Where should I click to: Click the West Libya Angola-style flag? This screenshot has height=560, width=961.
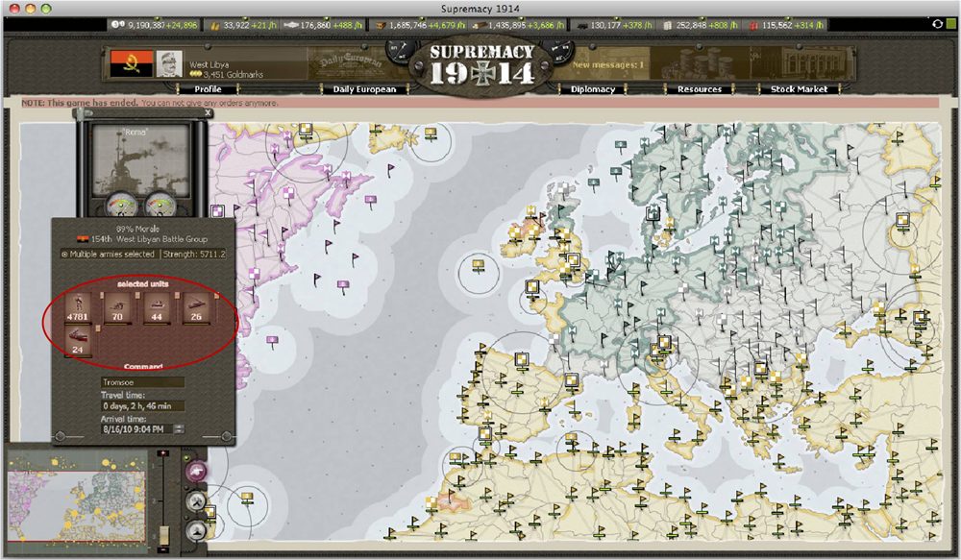[132, 63]
